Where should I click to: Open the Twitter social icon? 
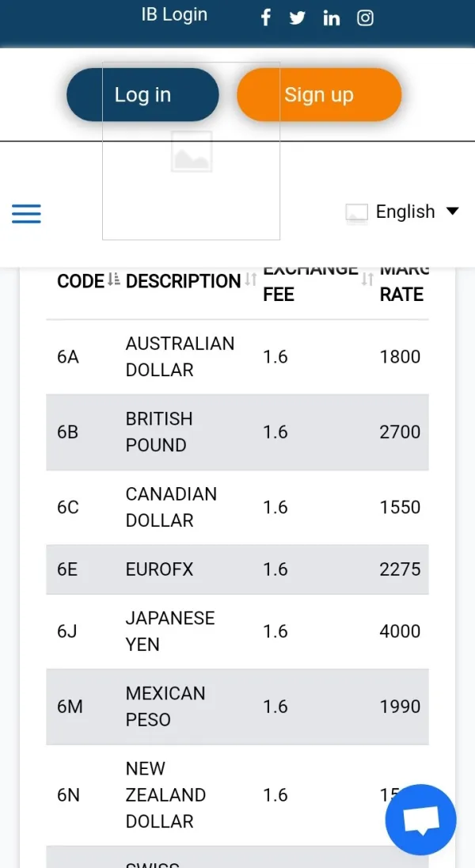pos(298,18)
